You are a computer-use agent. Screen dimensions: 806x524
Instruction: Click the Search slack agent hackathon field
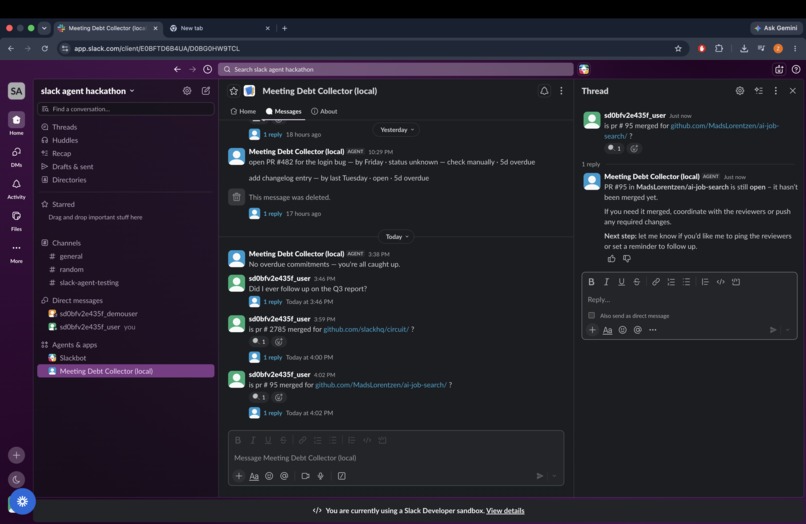pos(395,69)
